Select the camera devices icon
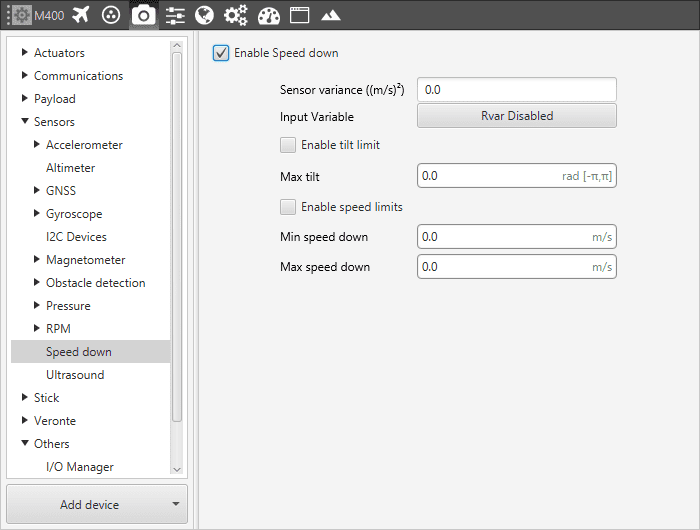This screenshot has width=700, height=530. [x=143, y=16]
